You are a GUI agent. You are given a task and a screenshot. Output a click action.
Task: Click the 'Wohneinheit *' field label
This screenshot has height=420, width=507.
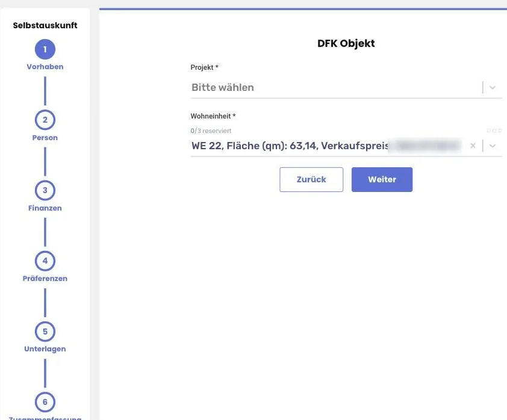click(x=213, y=116)
